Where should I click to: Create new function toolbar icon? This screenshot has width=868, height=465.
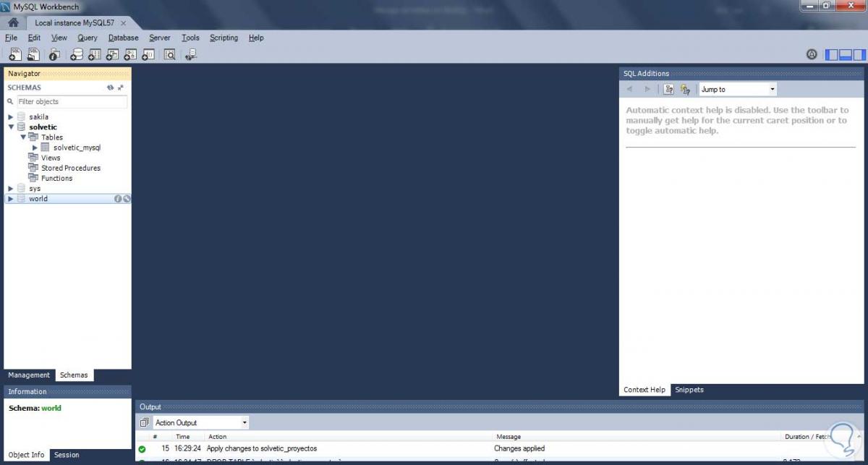[x=148, y=54]
